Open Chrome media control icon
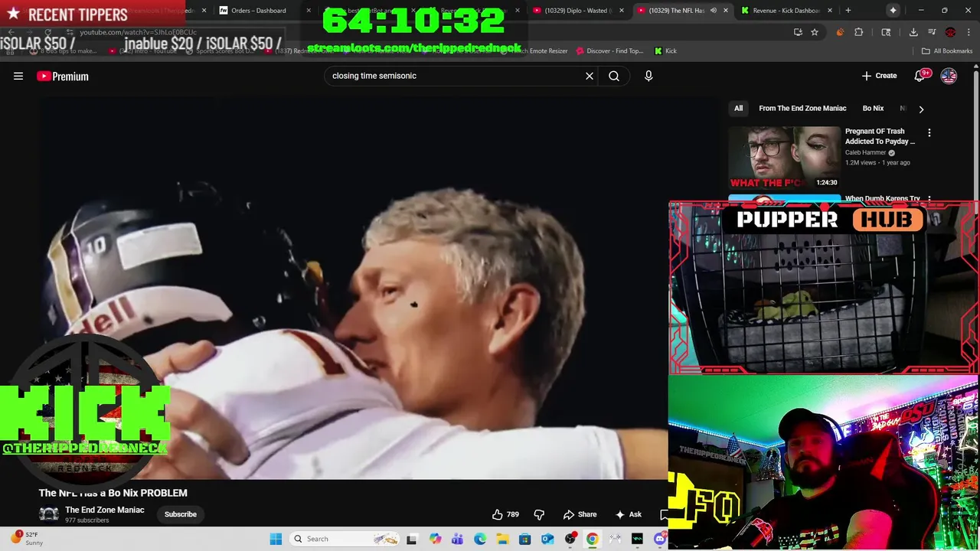This screenshot has height=551, width=980. click(932, 32)
